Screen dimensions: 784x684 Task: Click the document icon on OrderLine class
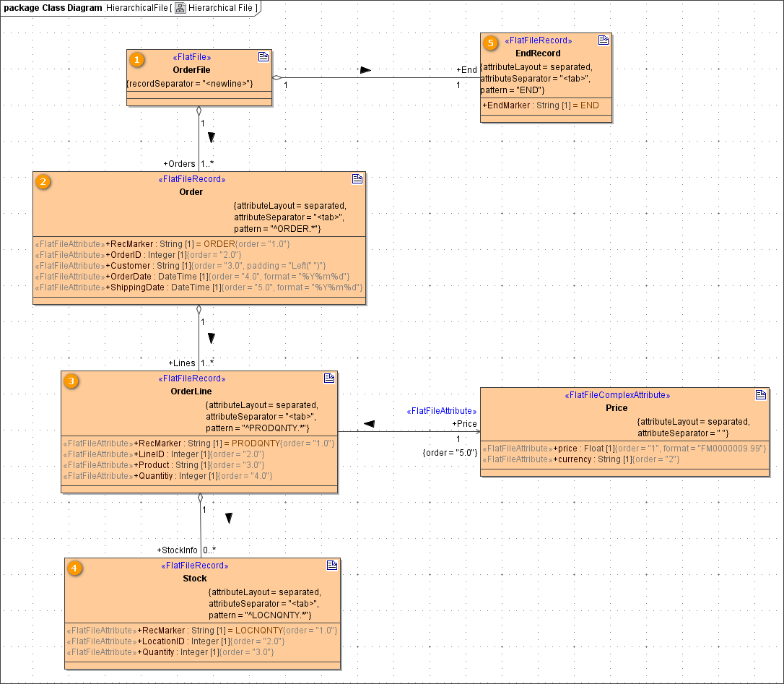pos(330,377)
